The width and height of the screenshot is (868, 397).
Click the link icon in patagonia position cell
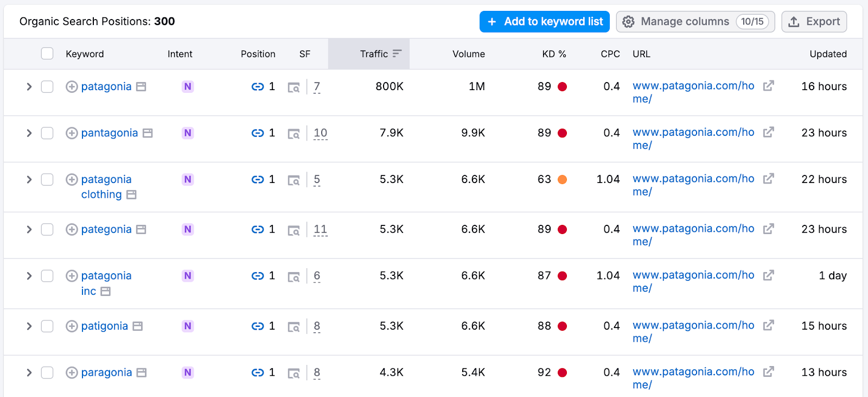(258, 87)
